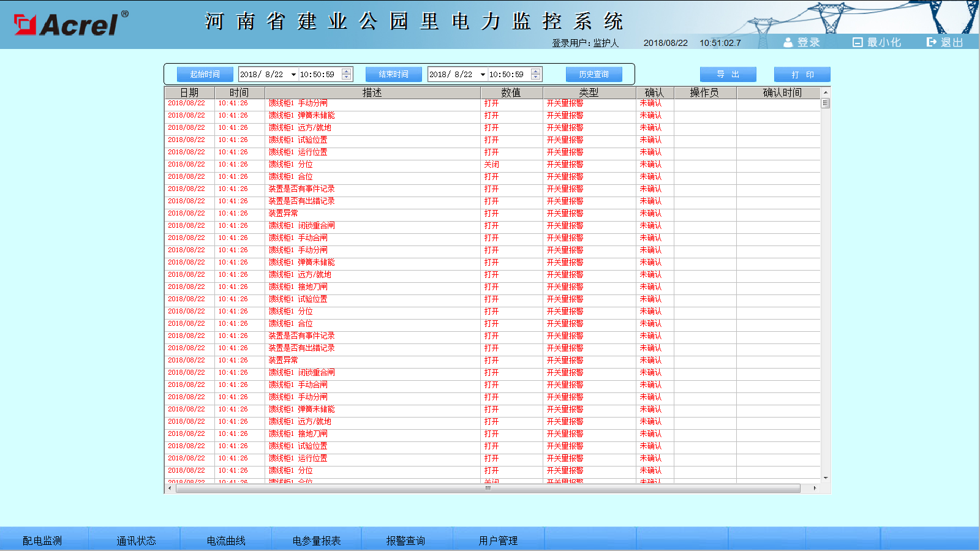980x551 pixels.
Task: Click the 时间 column header
Action: pos(239,92)
